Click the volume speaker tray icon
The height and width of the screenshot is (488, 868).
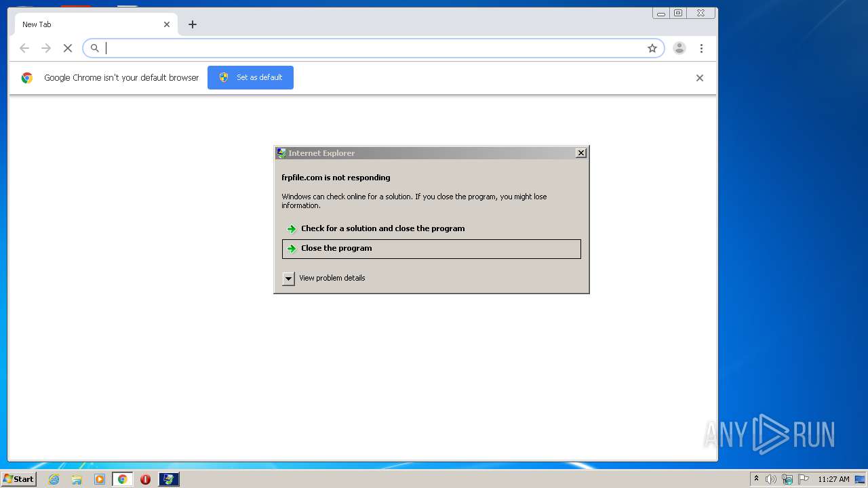point(771,479)
